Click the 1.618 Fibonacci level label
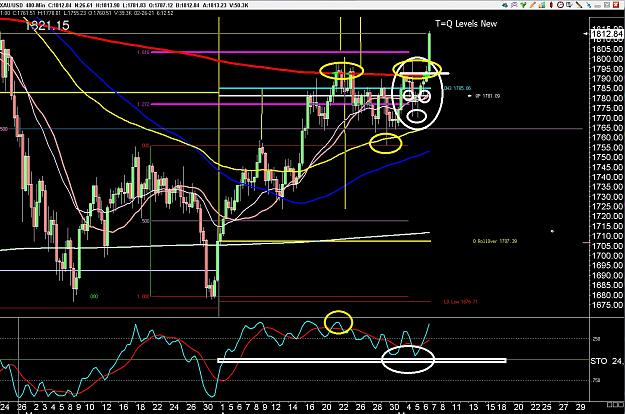Viewport: 625px width, 414px height. pos(143,52)
